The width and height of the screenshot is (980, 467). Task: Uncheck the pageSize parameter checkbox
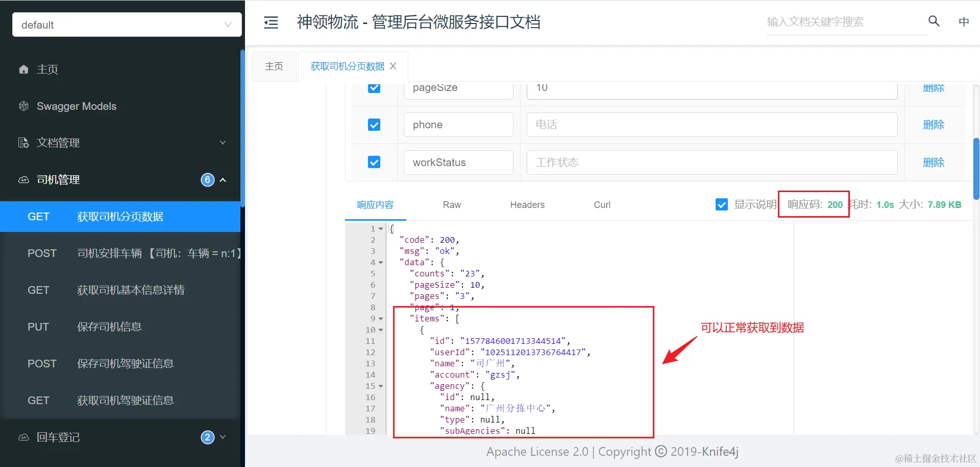374,87
